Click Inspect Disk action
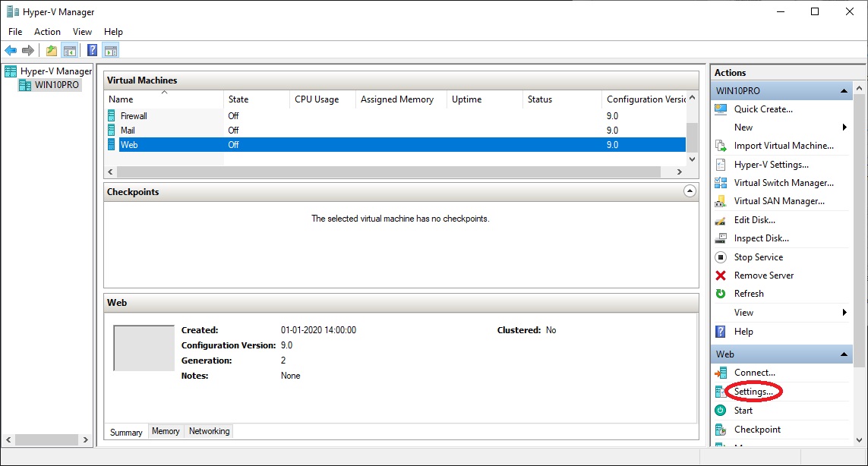The height and width of the screenshot is (466, 868). [x=761, y=238]
